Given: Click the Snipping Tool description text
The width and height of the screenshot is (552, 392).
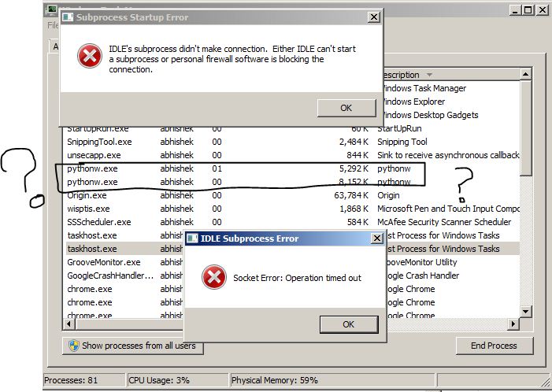Looking at the screenshot, I should click(x=402, y=142).
